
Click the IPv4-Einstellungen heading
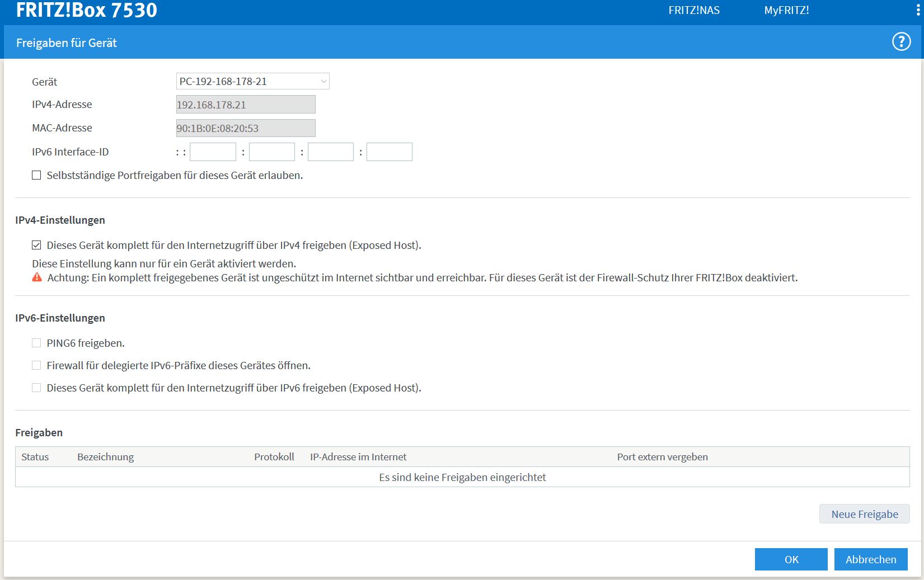[x=60, y=220]
